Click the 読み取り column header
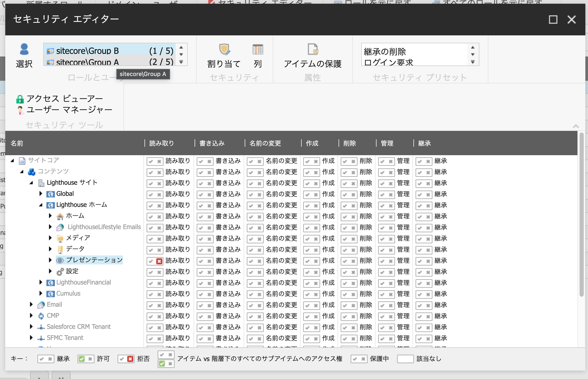The image size is (588, 379). coord(162,143)
